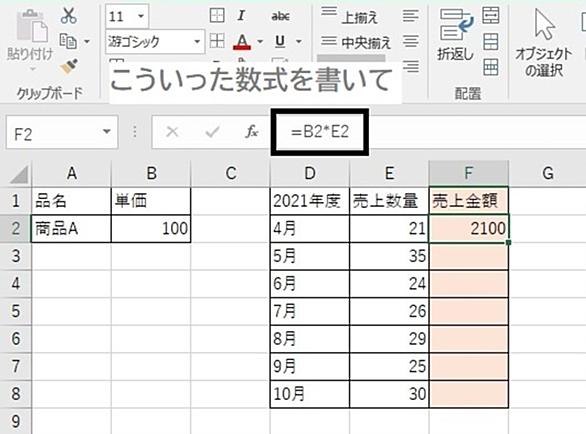Viewport: 586px width, 434px height.
Task: Click the 売上金額 header cell
Action: tap(469, 201)
